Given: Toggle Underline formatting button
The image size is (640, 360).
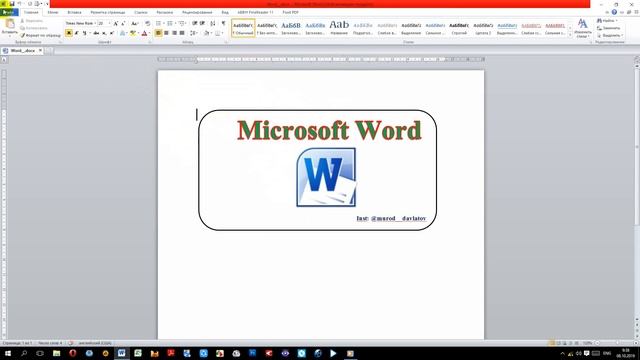Looking at the screenshot, I should pos(84,33).
